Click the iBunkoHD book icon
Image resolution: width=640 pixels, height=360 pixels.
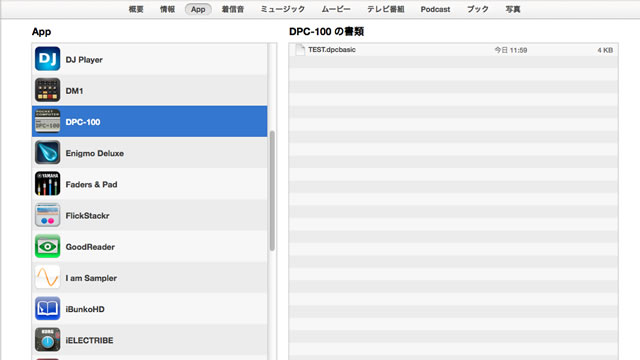47,309
